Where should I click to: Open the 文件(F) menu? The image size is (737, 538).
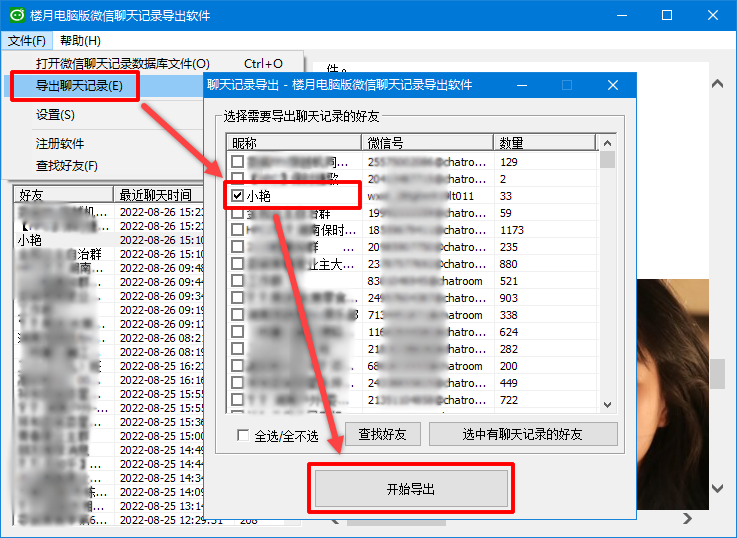point(27,41)
